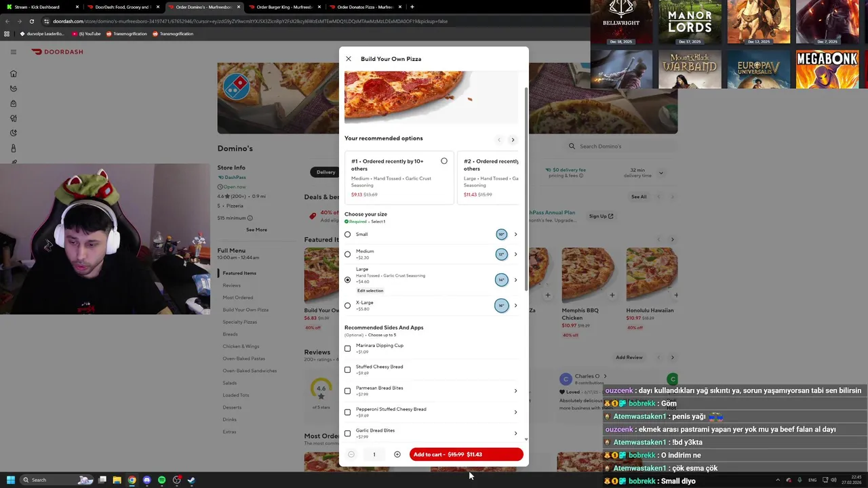Expand Pepperoni Stuffed Cheesy Bread chevron
The height and width of the screenshot is (488, 868).
(515, 412)
